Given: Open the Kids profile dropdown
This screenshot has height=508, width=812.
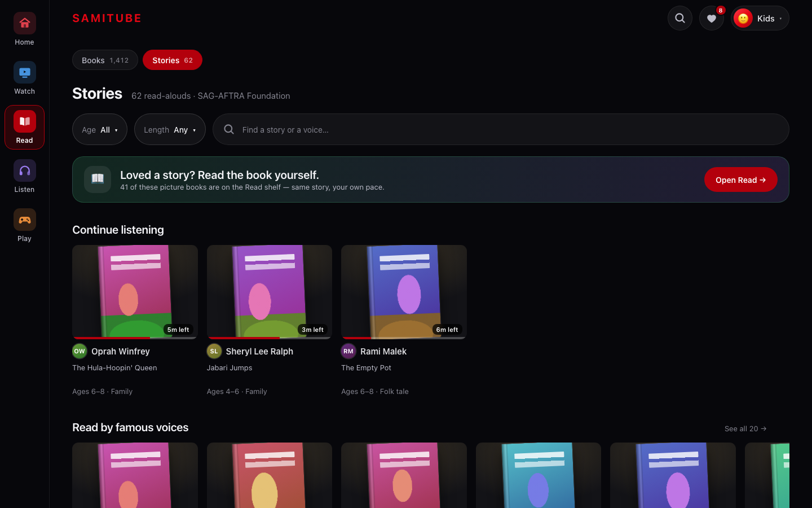Looking at the screenshot, I should coord(760,18).
